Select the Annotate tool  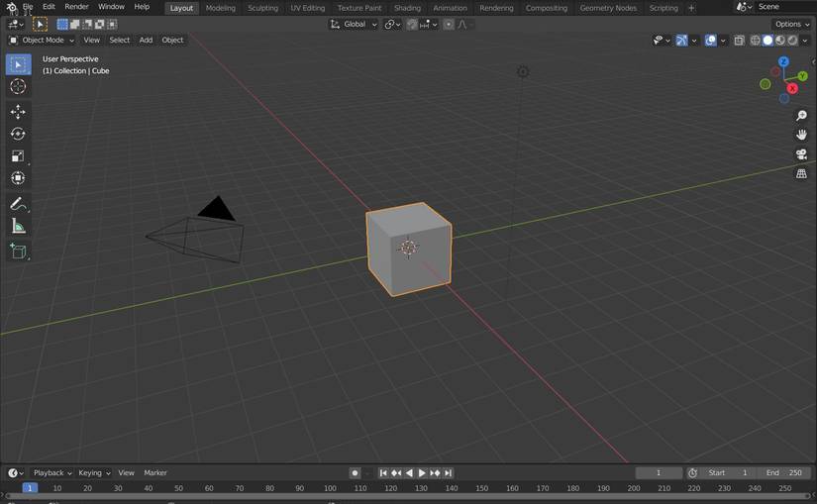pos(18,204)
